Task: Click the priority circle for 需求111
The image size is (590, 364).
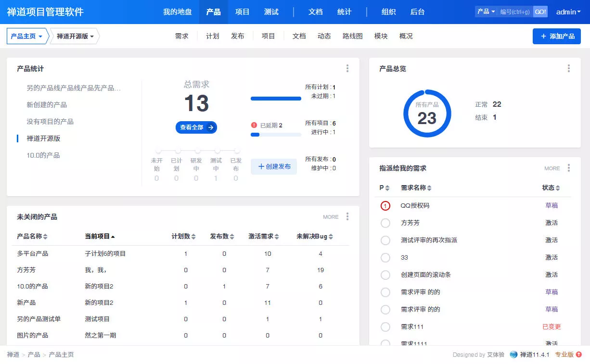Action: [385, 327]
